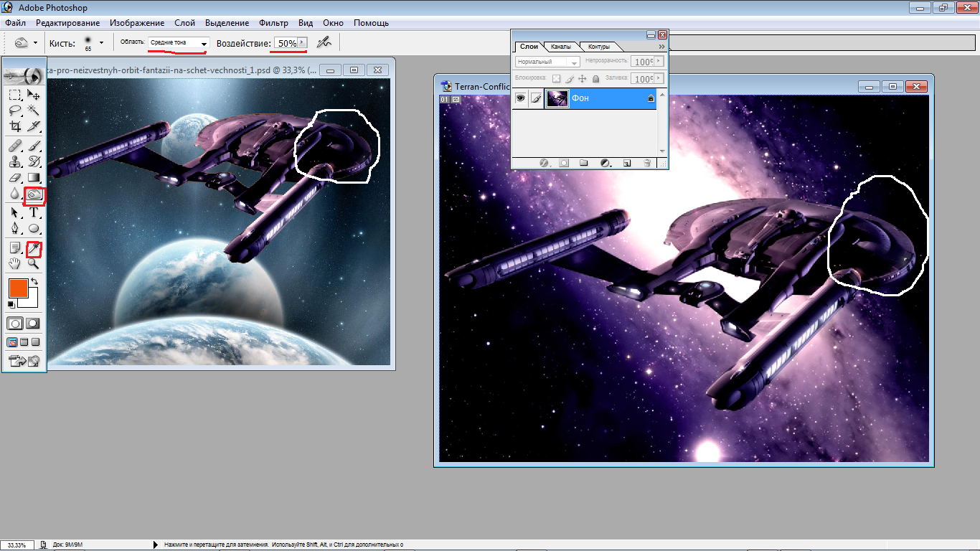Hide the Фон layer visibility eye

(521, 98)
